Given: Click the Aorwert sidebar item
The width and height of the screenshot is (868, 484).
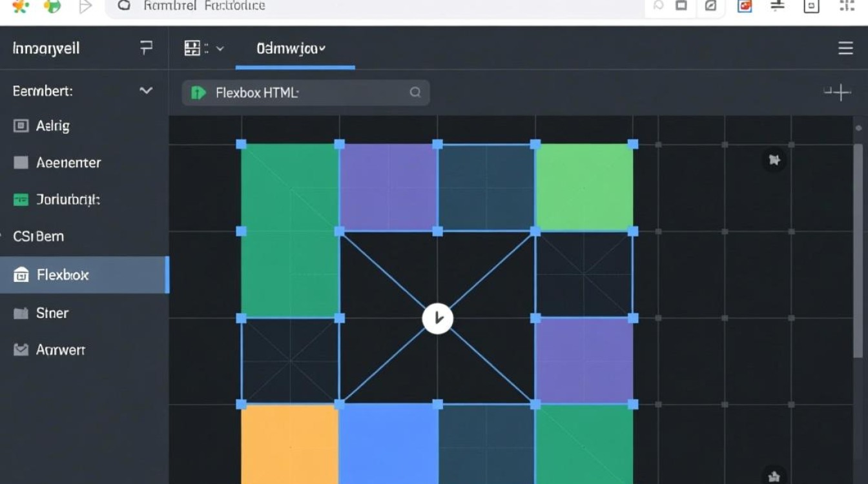Looking at the screenshot, I should (x=60, y=350).
